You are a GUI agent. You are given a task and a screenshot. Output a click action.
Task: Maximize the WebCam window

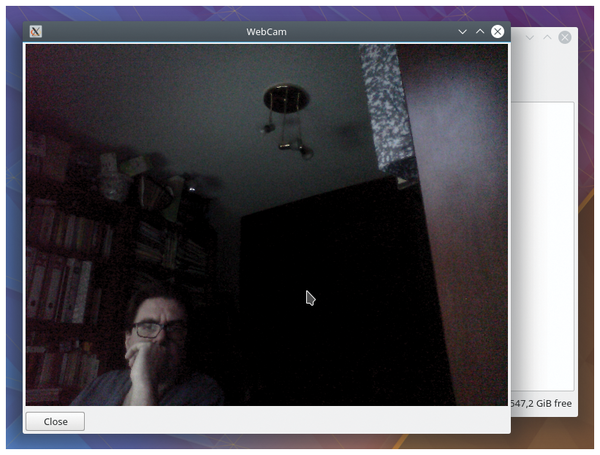(x=480, y=31)
